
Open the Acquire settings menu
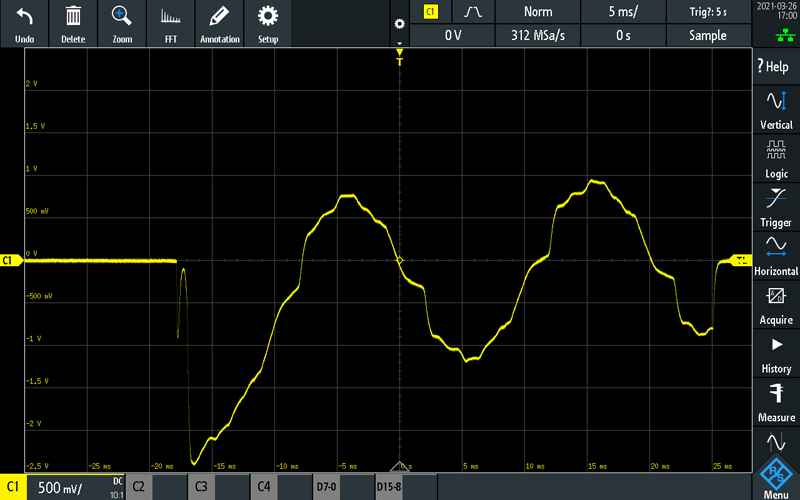click(x=776, y=305)
